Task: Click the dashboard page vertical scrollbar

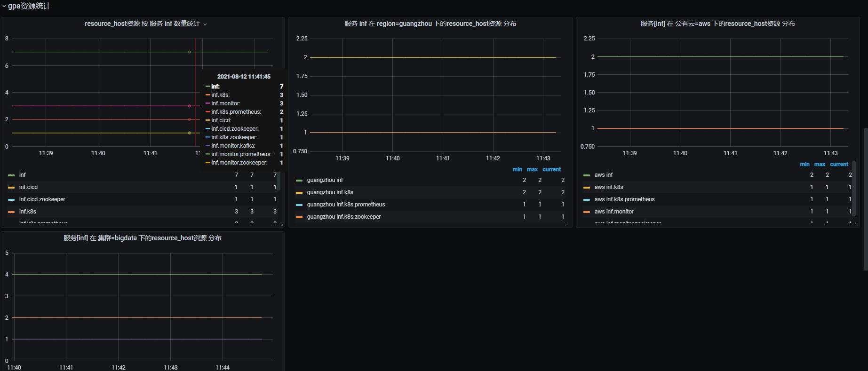Action: [x=866, y=198]
